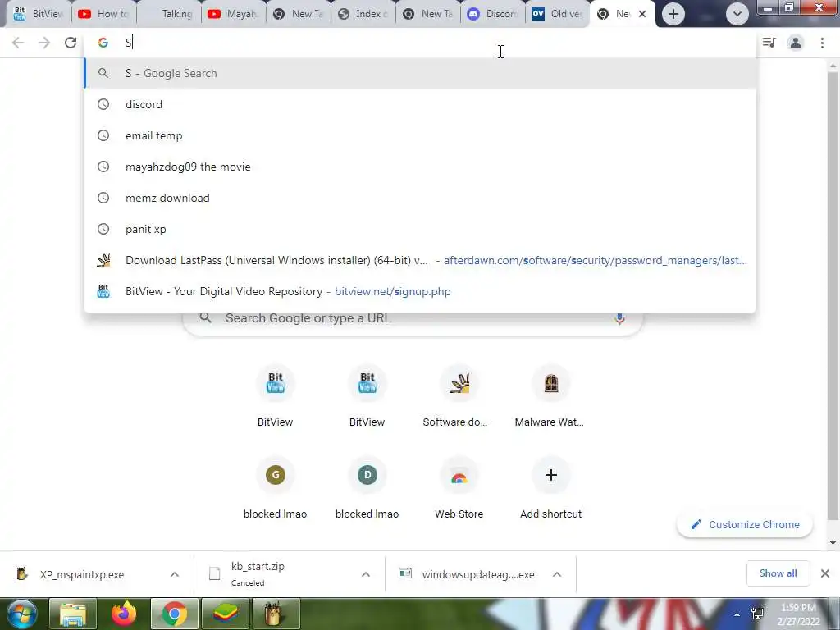Click the Chrome taskbar icon
840x630 pixels.
[174, 614]
